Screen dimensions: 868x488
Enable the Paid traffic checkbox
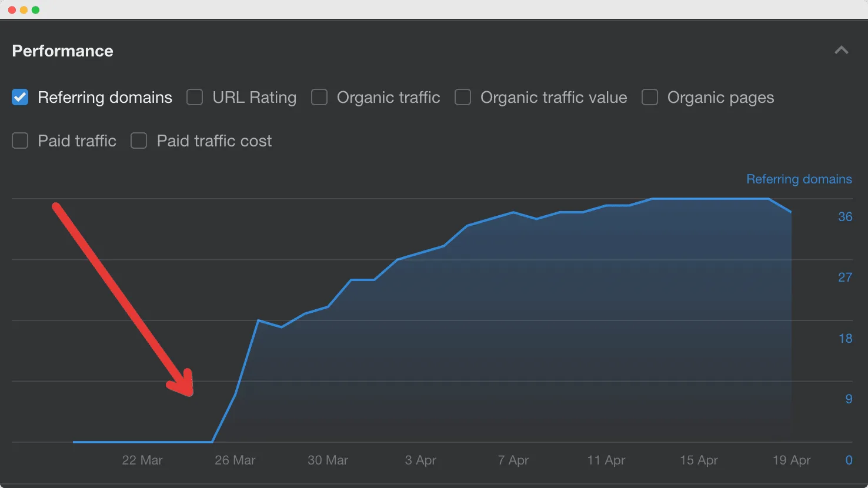coord(20,141)
